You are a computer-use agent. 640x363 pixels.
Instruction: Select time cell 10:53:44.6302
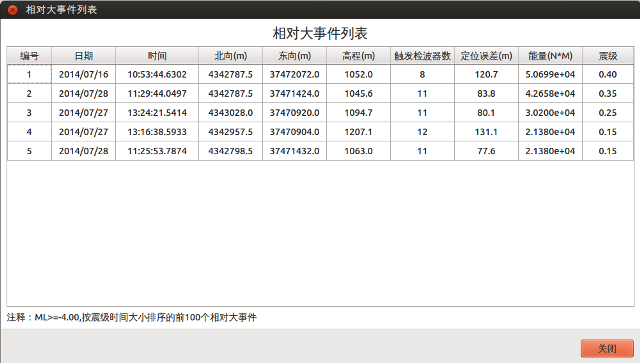point(157,74)
